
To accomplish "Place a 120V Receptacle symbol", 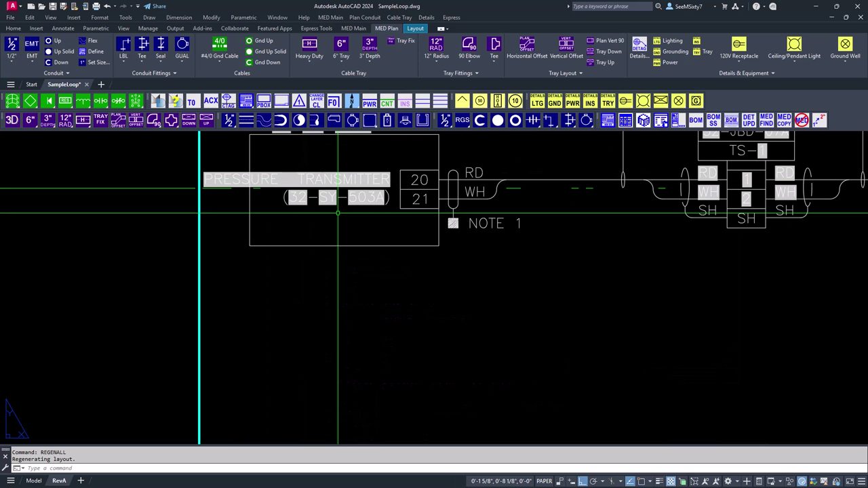I will click(x=739, y=48).
